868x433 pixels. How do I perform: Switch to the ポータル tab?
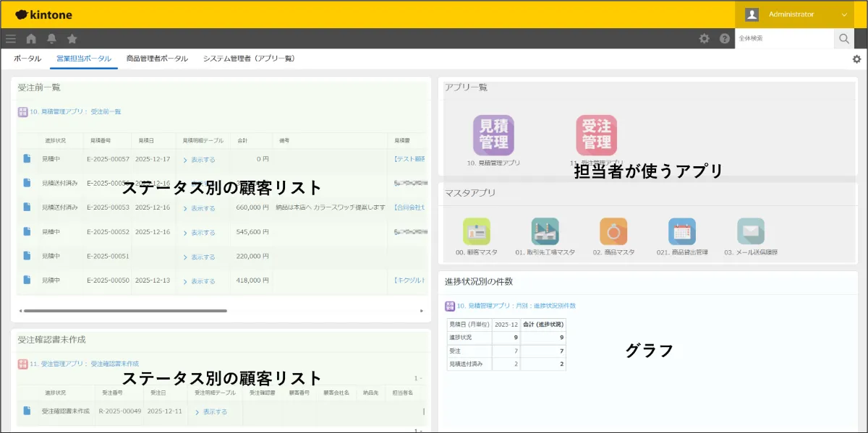coord(27,59)
